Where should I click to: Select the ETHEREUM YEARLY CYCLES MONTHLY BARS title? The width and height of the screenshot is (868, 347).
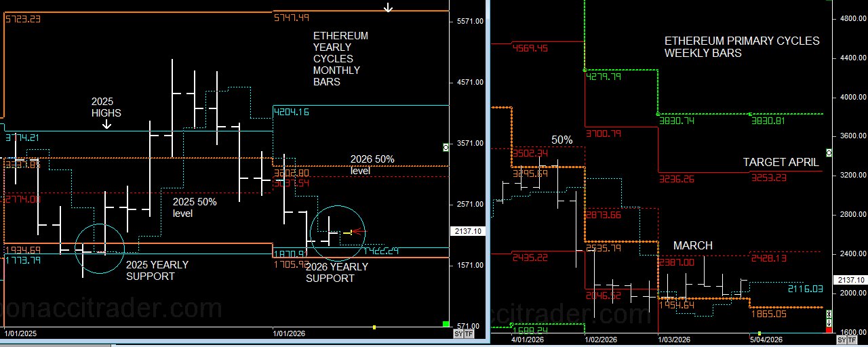click(x=340, y=59)
